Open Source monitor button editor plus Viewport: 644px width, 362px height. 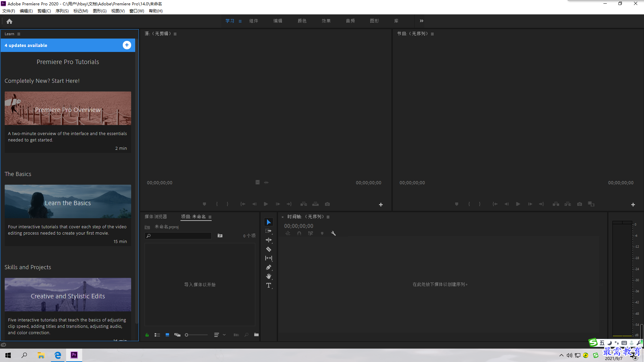tap(381, 204)
